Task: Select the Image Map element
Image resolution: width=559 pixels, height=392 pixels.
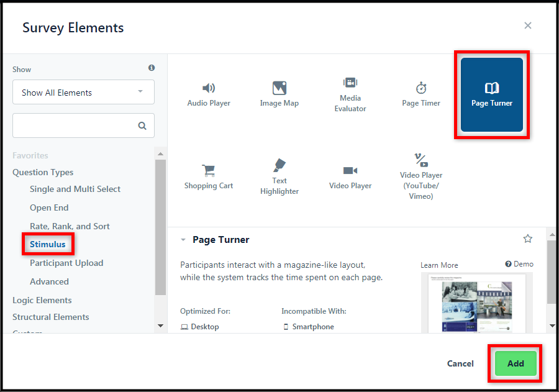Action: [x=279, y=94]
